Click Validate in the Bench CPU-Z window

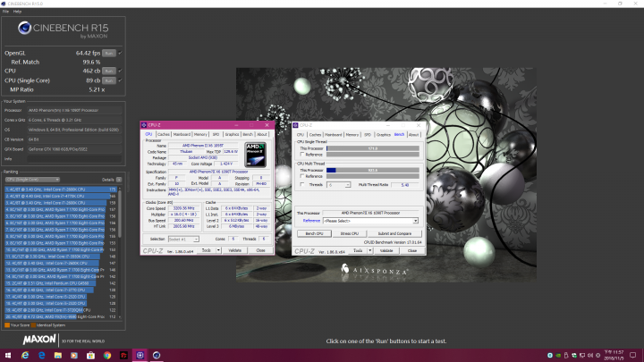(x=386, y=250)
